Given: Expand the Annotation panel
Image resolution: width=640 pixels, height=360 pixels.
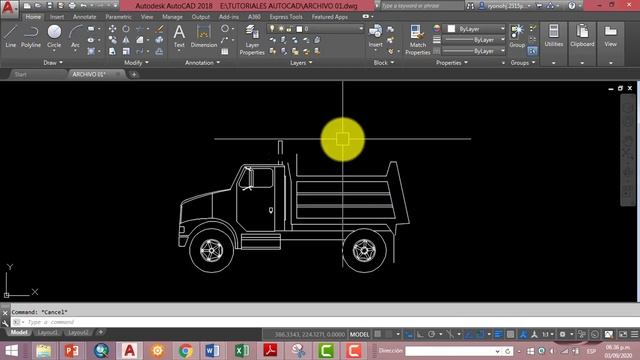Looking at the screenshot, I should tap(202, 63).
